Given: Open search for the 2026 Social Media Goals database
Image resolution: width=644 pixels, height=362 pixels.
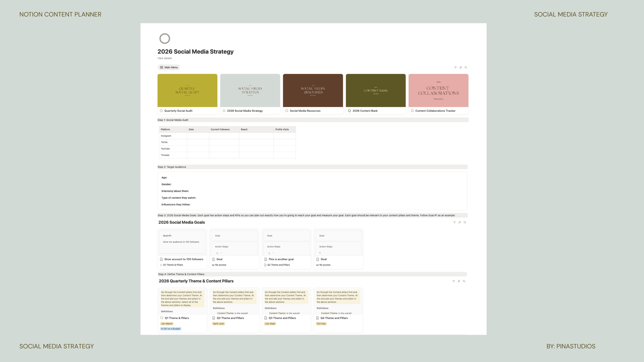Looking at the screenshot, I should [x=464, y=222].
